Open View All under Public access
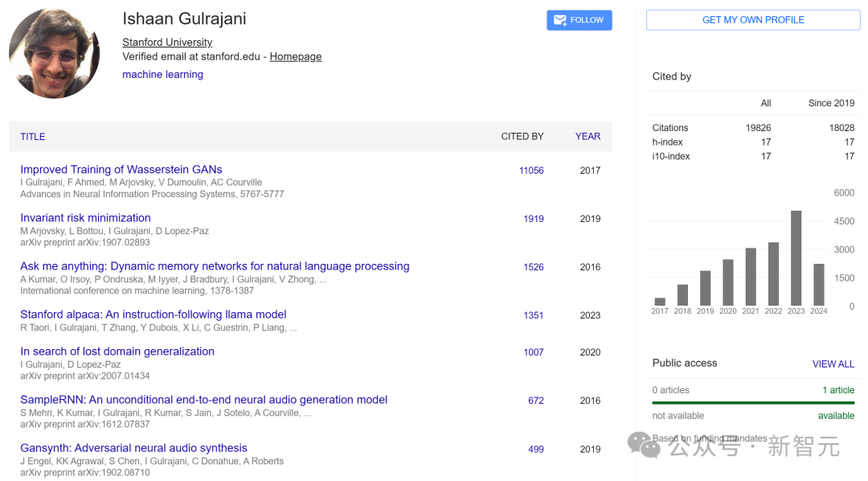This screenshot has height=481, width=868. click(833, 364)
